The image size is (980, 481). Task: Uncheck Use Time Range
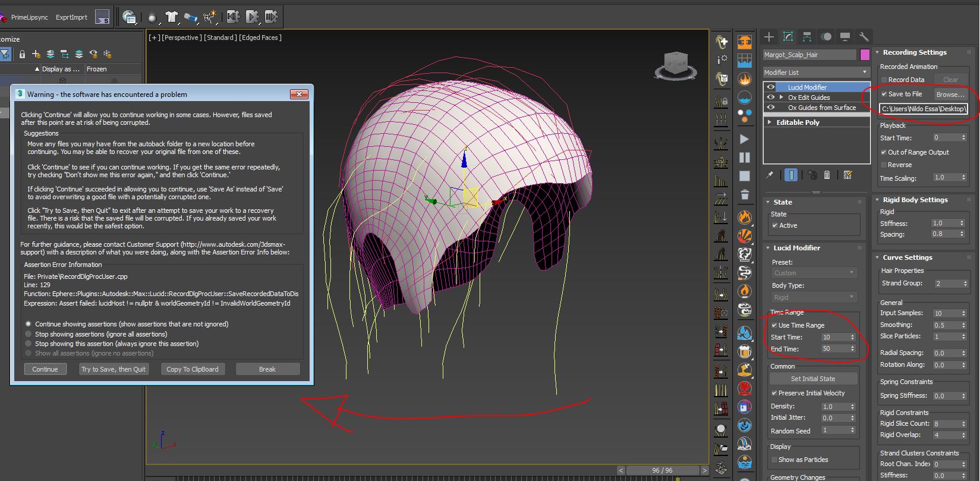click(774, 325)
